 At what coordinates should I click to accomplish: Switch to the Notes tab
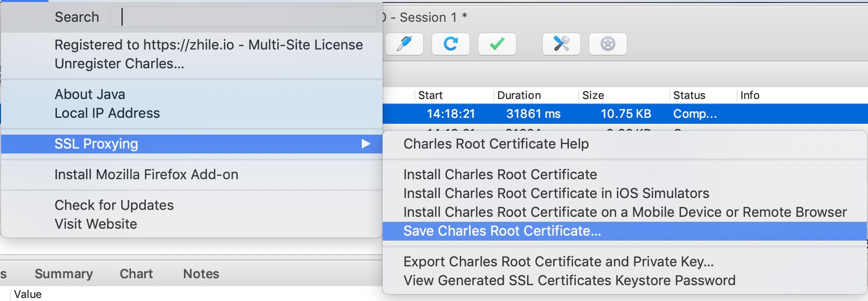point(201,274)
